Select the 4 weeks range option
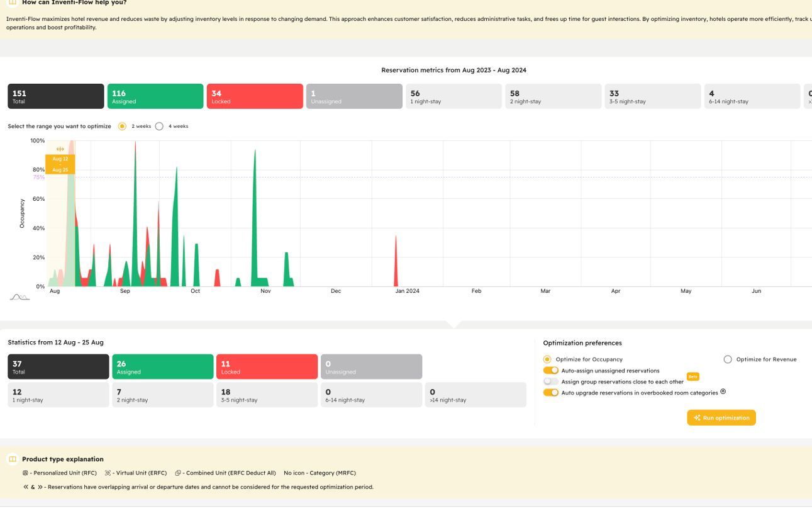Image resolution: width=812 pixels, height=508 pixels. 159,127
